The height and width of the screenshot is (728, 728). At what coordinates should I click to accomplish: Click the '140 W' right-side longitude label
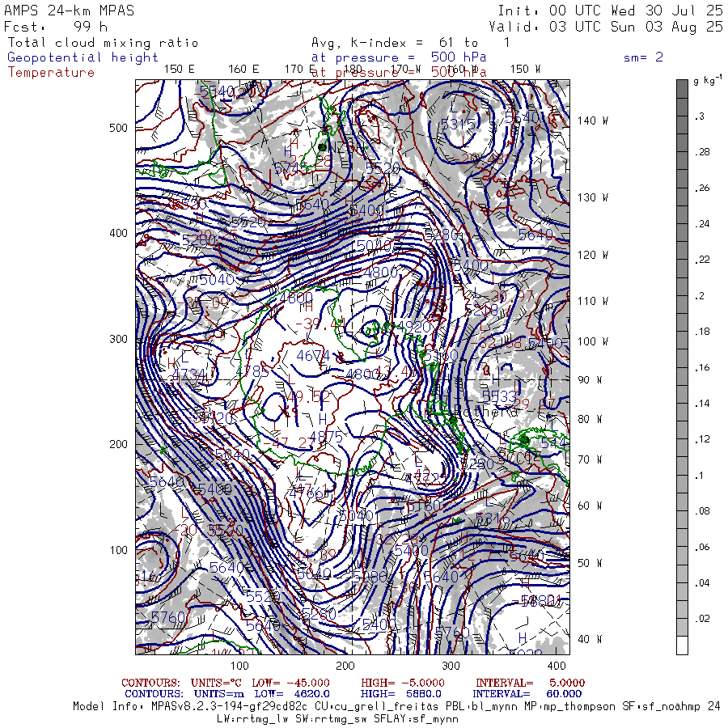tap(592, 121)
